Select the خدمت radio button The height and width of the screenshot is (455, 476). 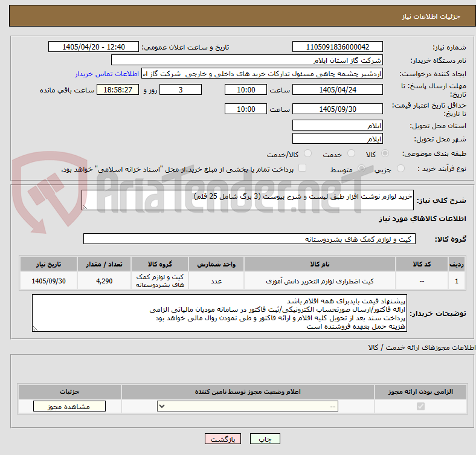[351, 153]
